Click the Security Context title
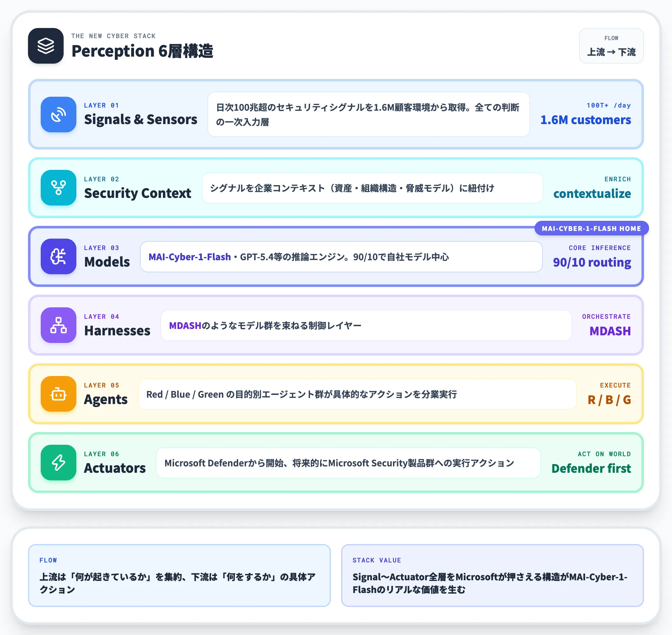Screen dimensions: 672x635 [137, 193]
